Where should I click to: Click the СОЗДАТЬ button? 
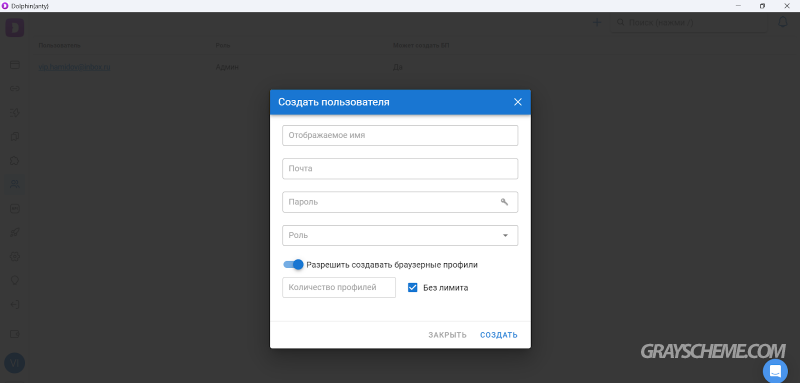[498, 335]
